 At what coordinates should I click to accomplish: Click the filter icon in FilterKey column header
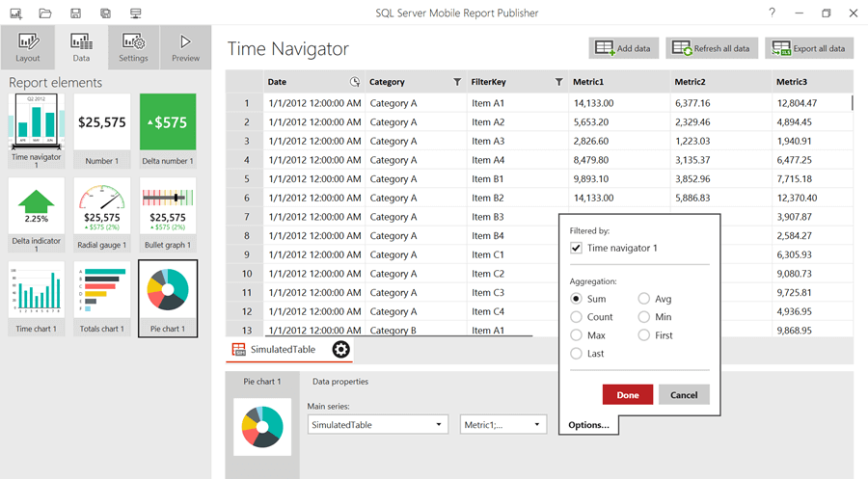(x=559, y=82)
